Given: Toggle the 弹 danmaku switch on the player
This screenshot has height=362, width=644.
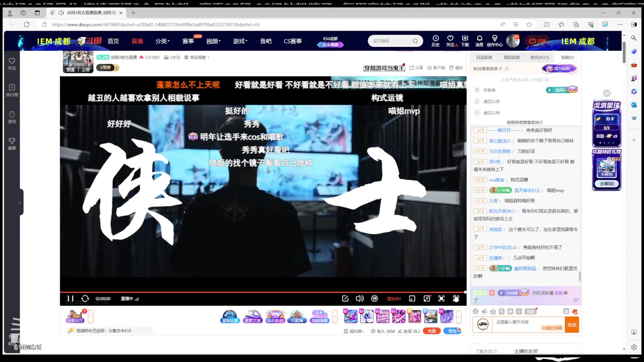Looking at the screenshot, I should coord(374,298).
